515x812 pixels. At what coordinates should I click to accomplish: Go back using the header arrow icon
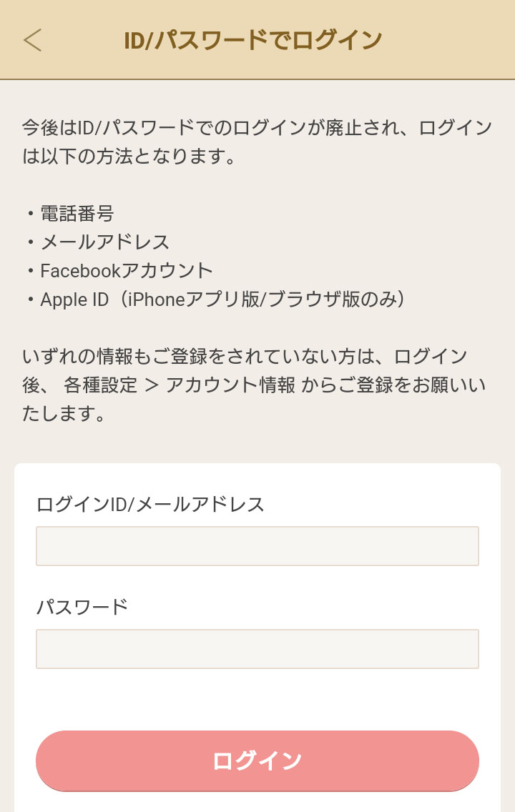click(x=33, y=41)
